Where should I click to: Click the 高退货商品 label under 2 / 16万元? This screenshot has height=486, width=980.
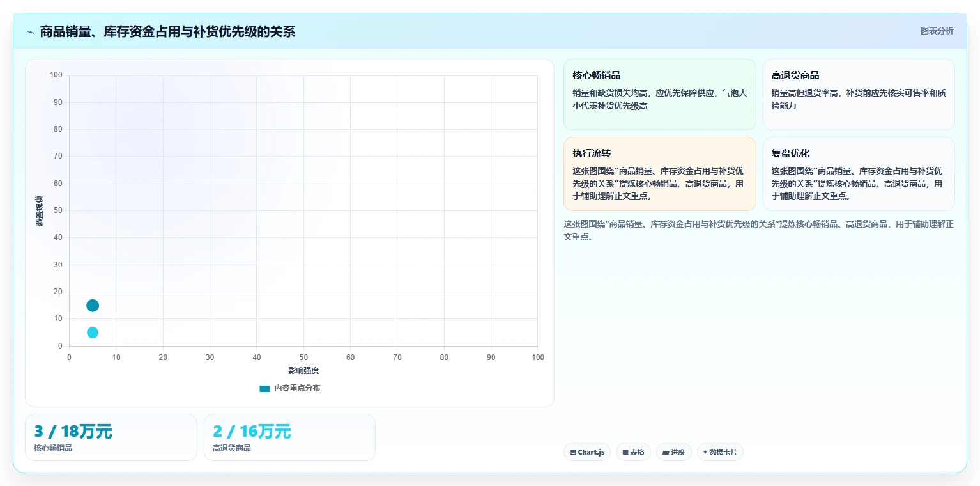tap(232, 448)
